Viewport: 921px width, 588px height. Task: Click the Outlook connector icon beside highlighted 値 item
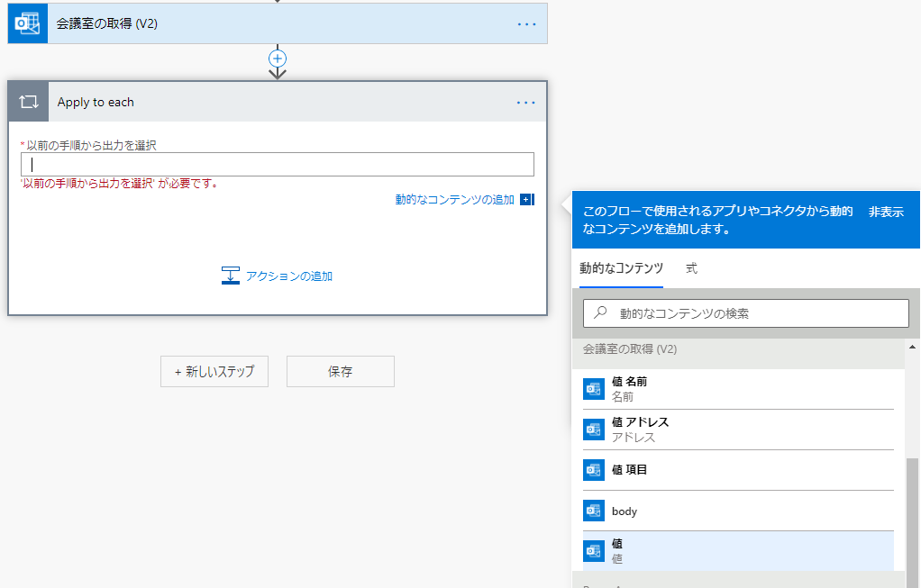[594, 551]
